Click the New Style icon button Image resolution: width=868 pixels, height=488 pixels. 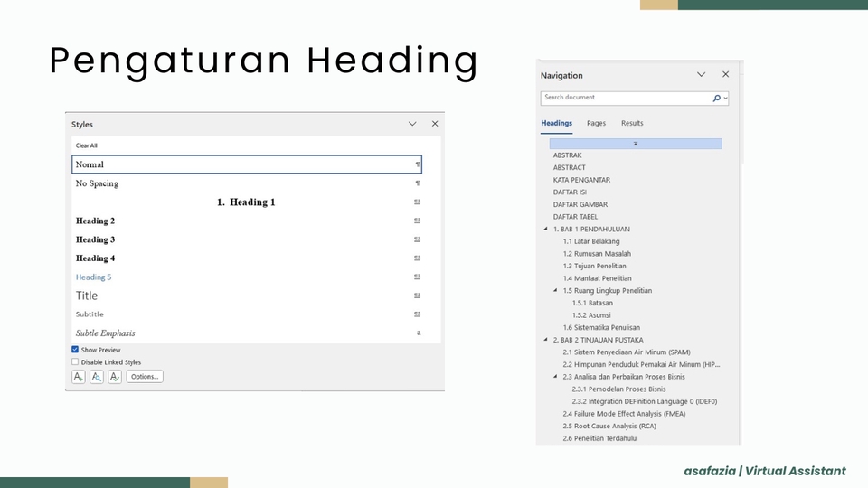(x=79, y=377)
